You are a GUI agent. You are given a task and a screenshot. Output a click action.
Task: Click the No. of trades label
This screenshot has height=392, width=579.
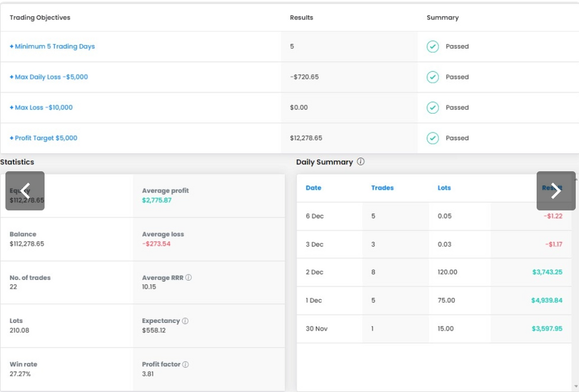tap(30, 278)
